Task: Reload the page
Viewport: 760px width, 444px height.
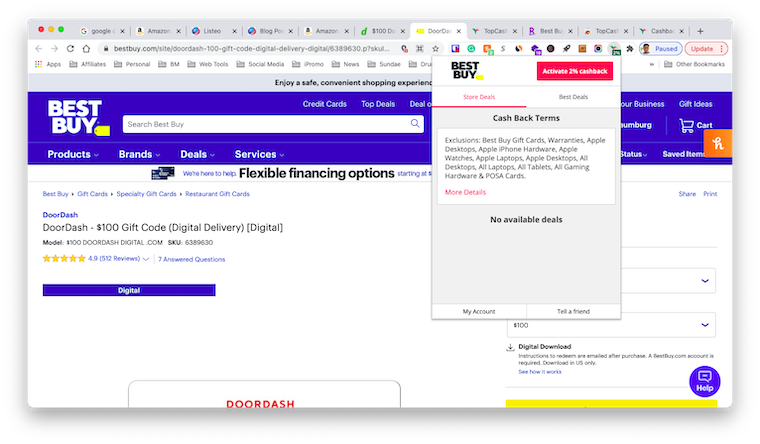Action: [70, 48]
